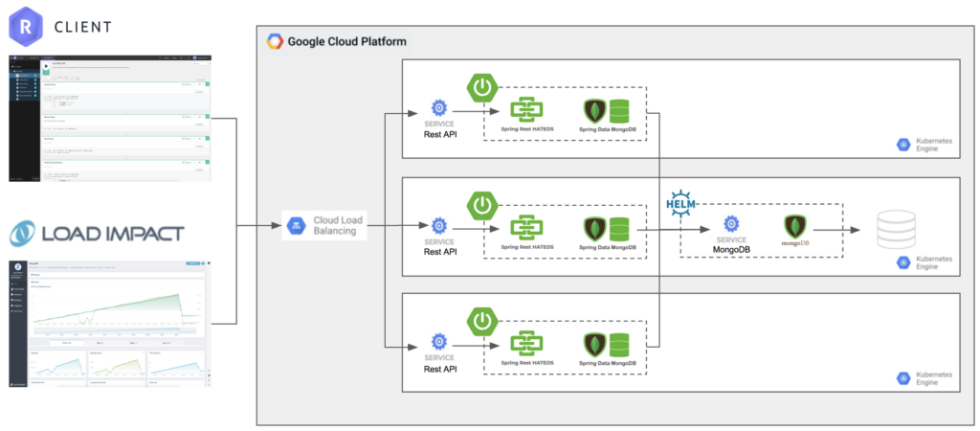Click the mongoDB leaf logo beside MongoDB service

point(793,228)
